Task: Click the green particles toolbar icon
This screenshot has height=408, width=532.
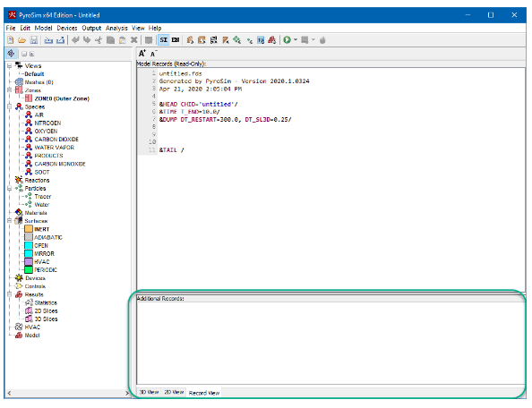Action: pyautogui.click(x=236, y=40)
